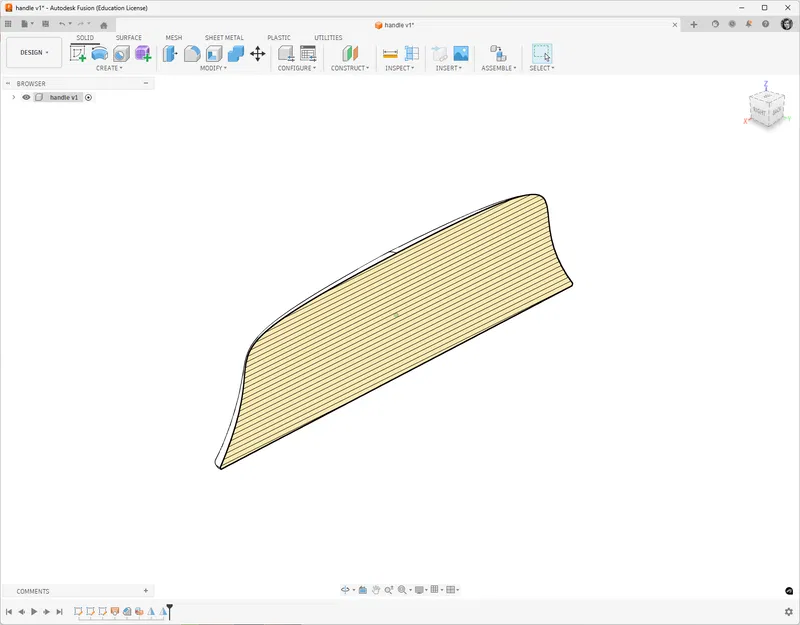Open the Help question mark icon
This screenshot has width=800, height=625.
click(765, 24)
